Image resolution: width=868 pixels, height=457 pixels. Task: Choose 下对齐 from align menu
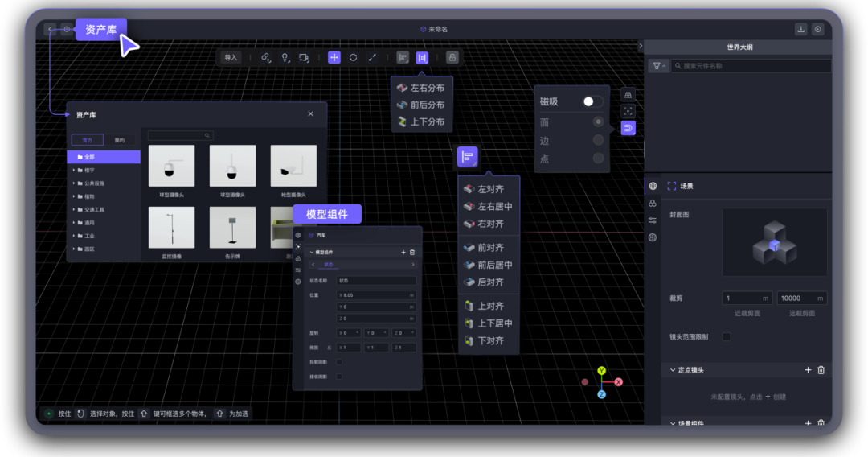pos(485,340)
